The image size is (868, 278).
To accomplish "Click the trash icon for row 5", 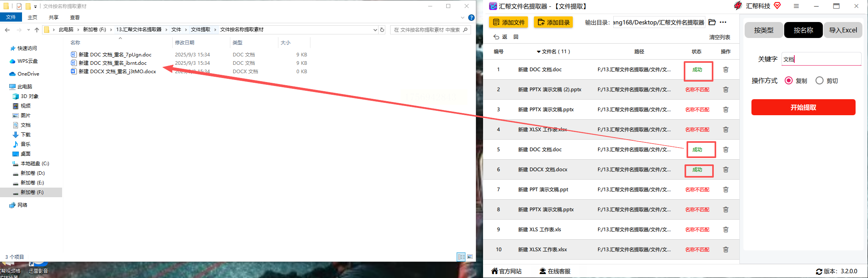I will pyautogui.click(x=725, y=150).
